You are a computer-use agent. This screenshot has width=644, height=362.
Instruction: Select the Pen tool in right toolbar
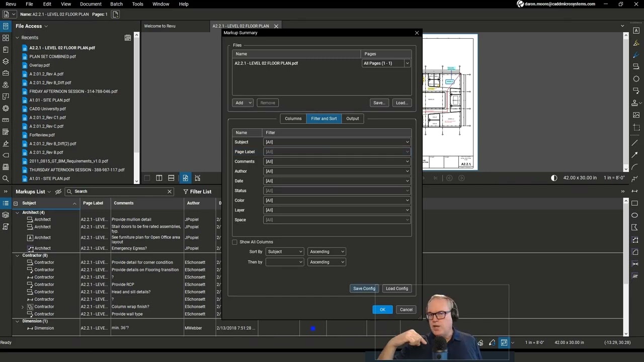coord(636,55)
